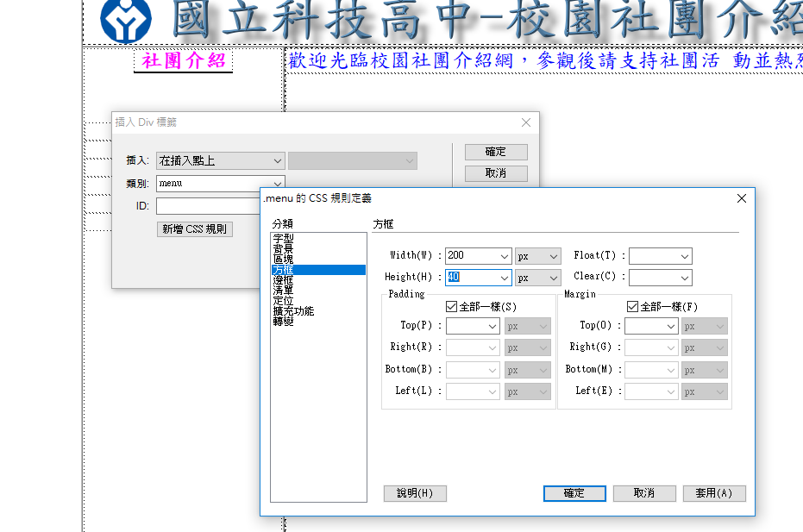Click 新增 CSS 規則 button
803x532 pixels.
coord(194,228)
